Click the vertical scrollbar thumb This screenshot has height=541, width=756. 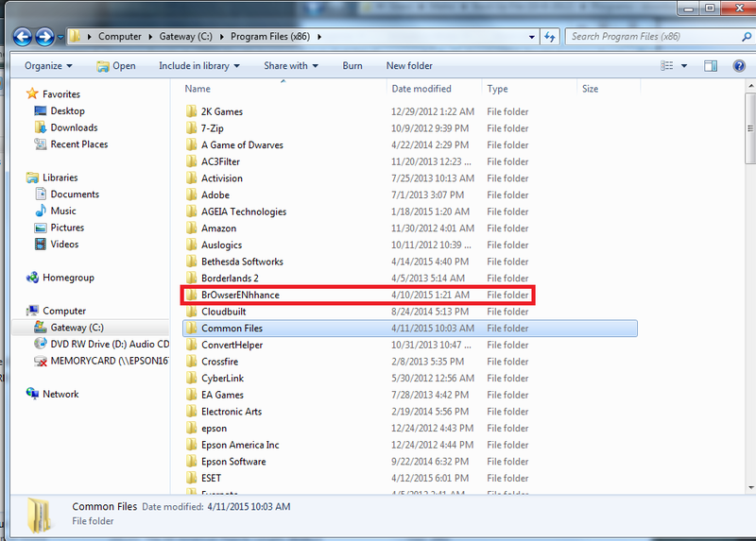tap(750, 128)
